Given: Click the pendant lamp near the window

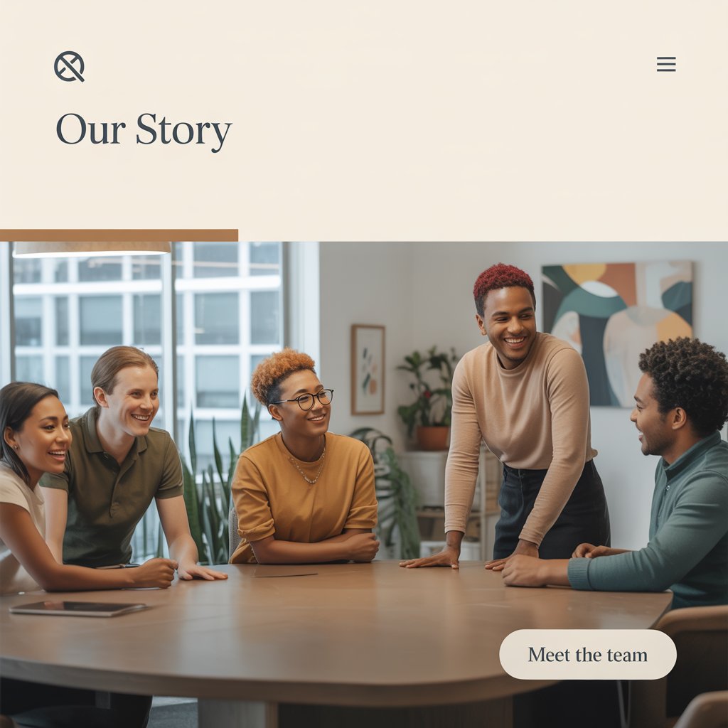Looking at the screenshot, I should click(92, 249).
